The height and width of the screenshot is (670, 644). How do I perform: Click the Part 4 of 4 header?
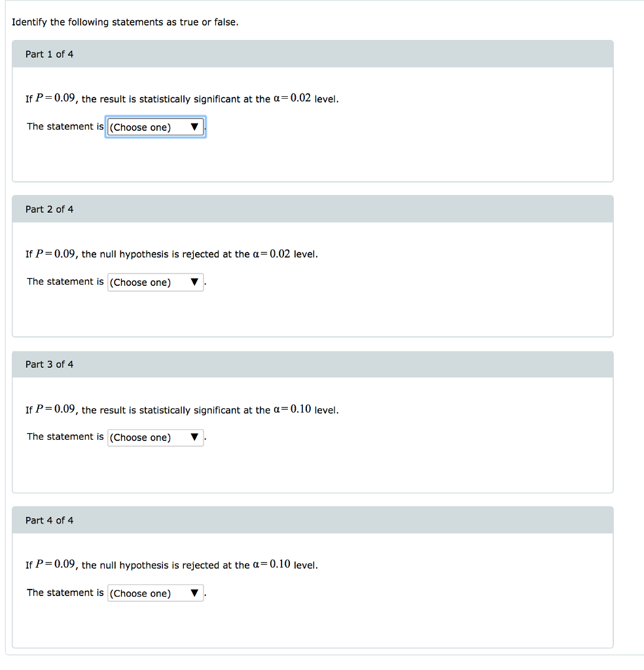click(x=49, y=520)
